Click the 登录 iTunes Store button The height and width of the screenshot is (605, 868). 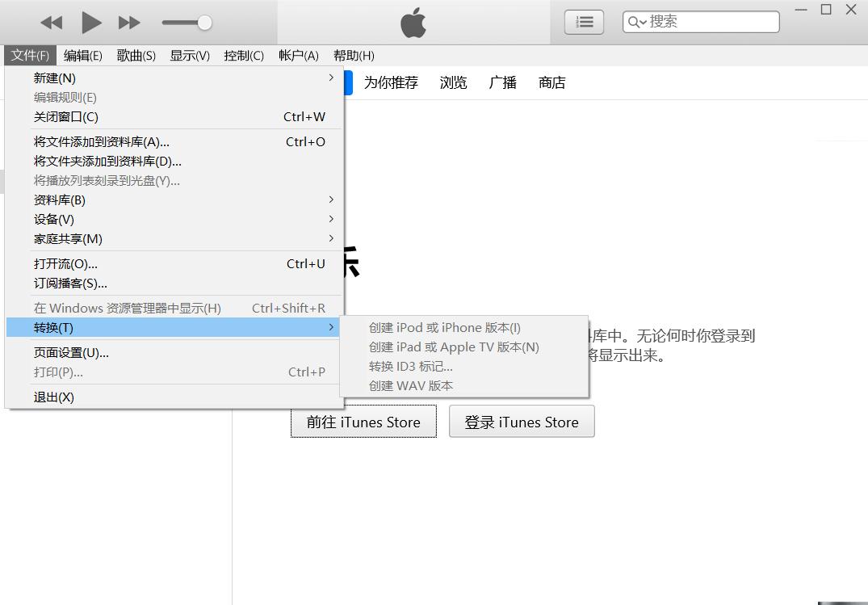[x=522, y=422]
